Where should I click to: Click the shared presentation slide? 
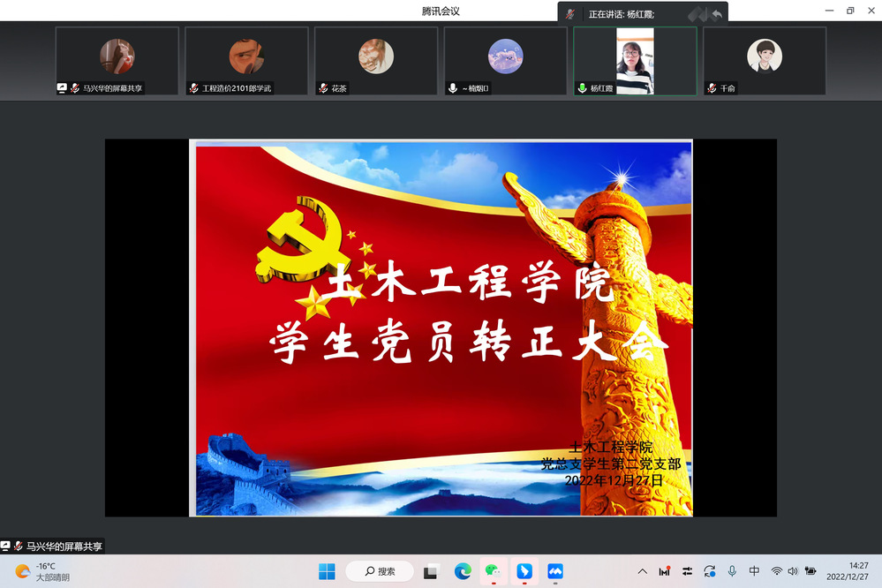(441, 327)
